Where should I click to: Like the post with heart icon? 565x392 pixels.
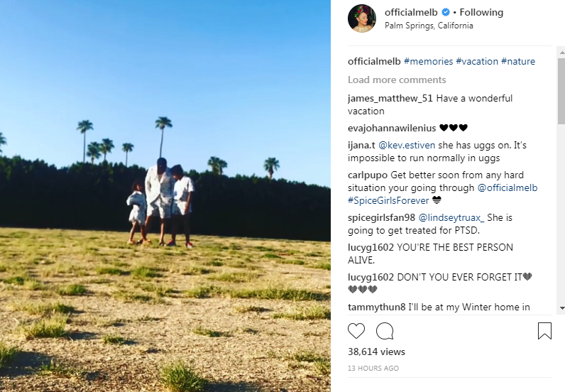tap(356, 331)
